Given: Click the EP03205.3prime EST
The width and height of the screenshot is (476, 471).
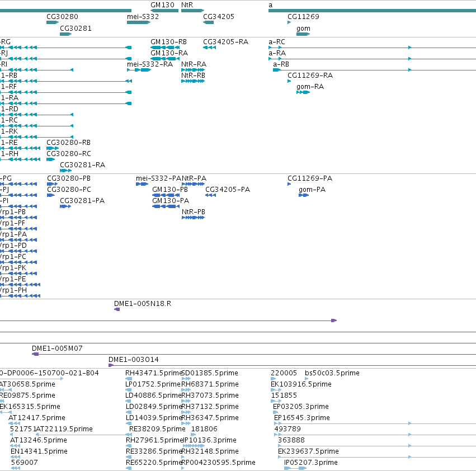Looking at the screenshot, I should click(x=276, y=412).
